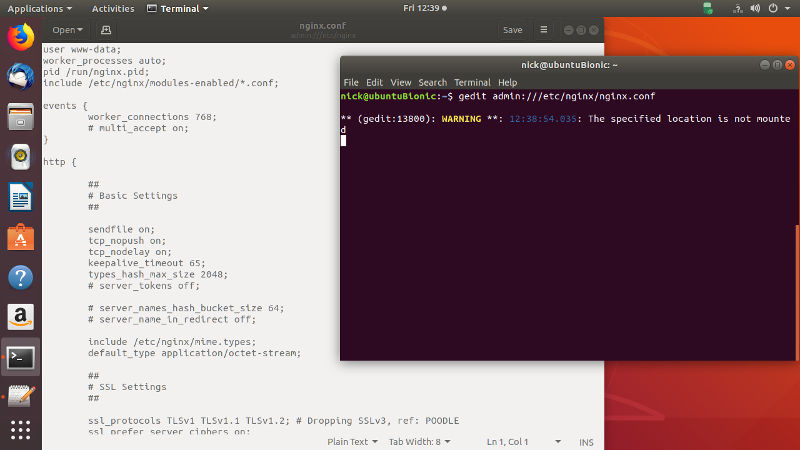Open gedit hamburger menu

[x=544, y=30]
